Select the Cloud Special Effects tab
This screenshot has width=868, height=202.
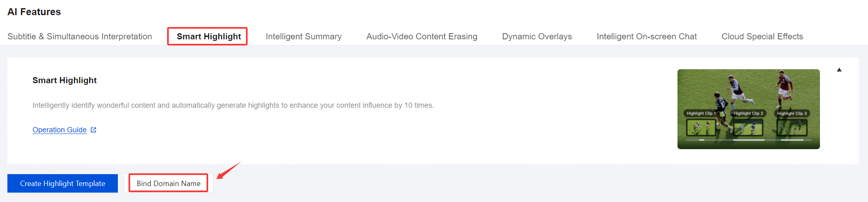pos(762,36)
